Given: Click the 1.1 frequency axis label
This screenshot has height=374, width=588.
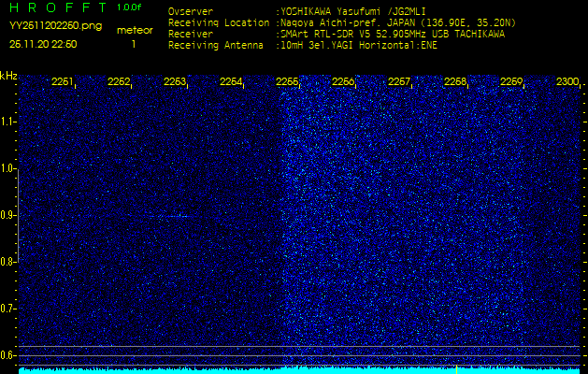Looking at the screenshot, I should (7, 122).
